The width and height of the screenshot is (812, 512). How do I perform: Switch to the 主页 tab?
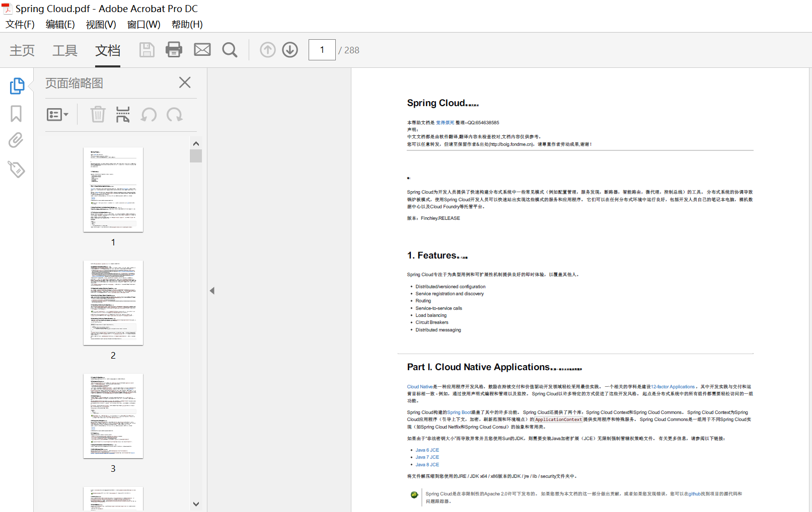(x=22, y=50)
